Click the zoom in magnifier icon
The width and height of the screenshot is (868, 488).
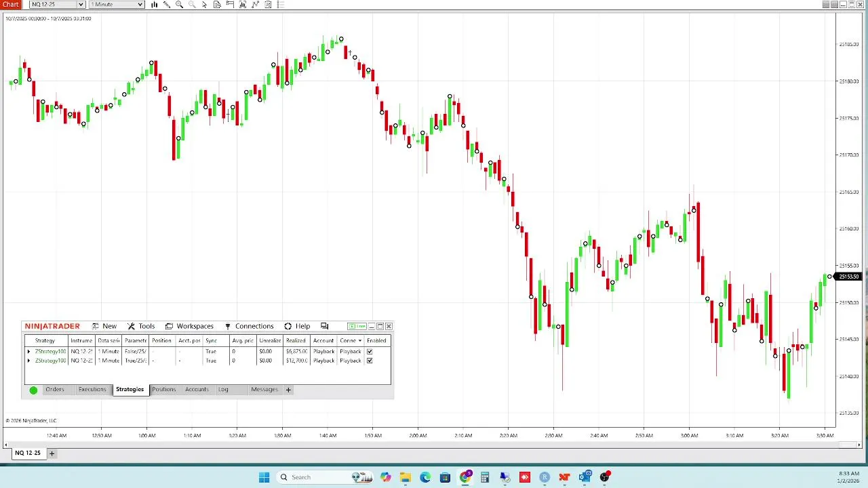(179, 5)
